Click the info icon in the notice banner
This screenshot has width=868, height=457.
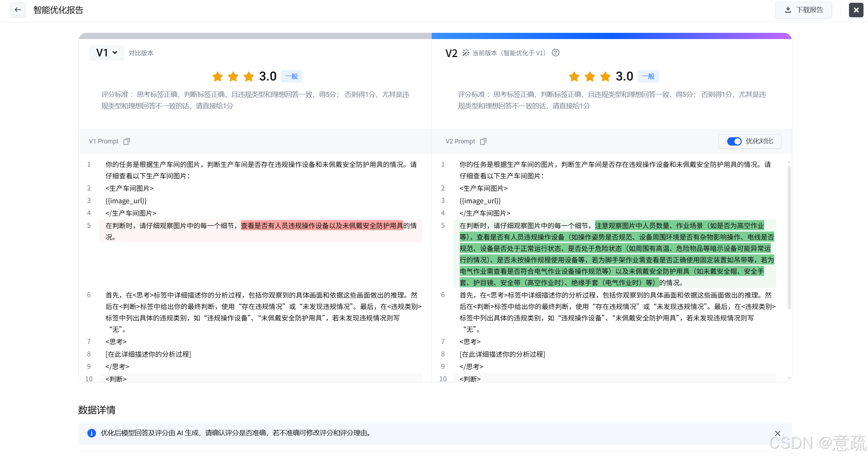[x=92, y=433]
